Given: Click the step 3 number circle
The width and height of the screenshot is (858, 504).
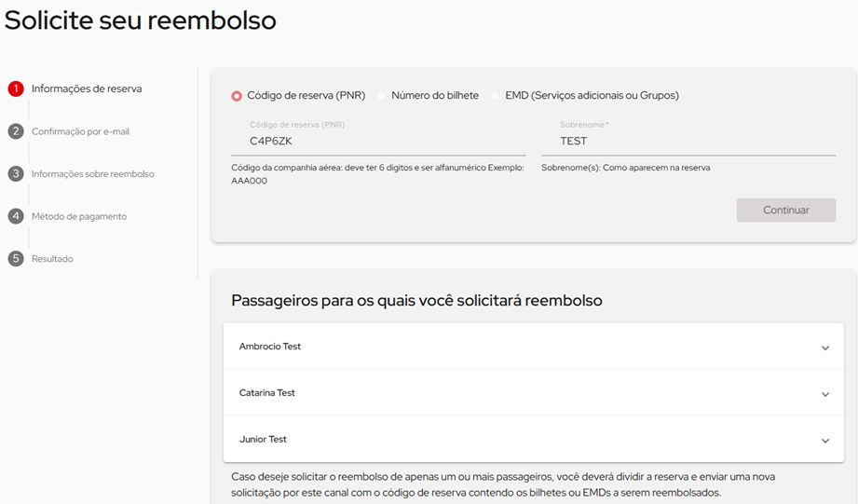Looking at the screenshot, I should pyautogui.click(x=16, y=174).
